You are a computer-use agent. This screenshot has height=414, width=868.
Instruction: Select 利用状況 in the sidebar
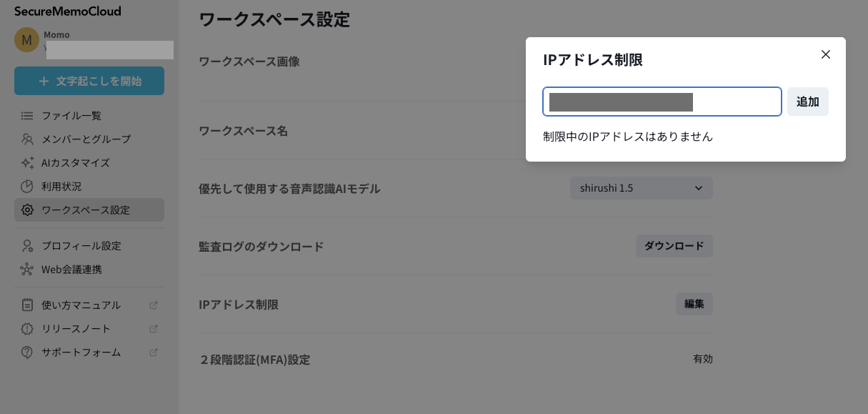(x=61, y=186)
